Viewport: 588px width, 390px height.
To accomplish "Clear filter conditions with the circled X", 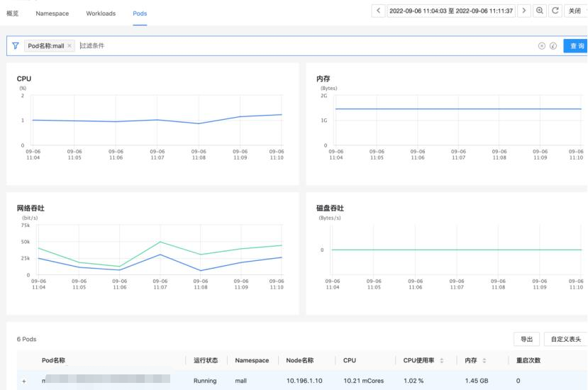I will point(542,46).
